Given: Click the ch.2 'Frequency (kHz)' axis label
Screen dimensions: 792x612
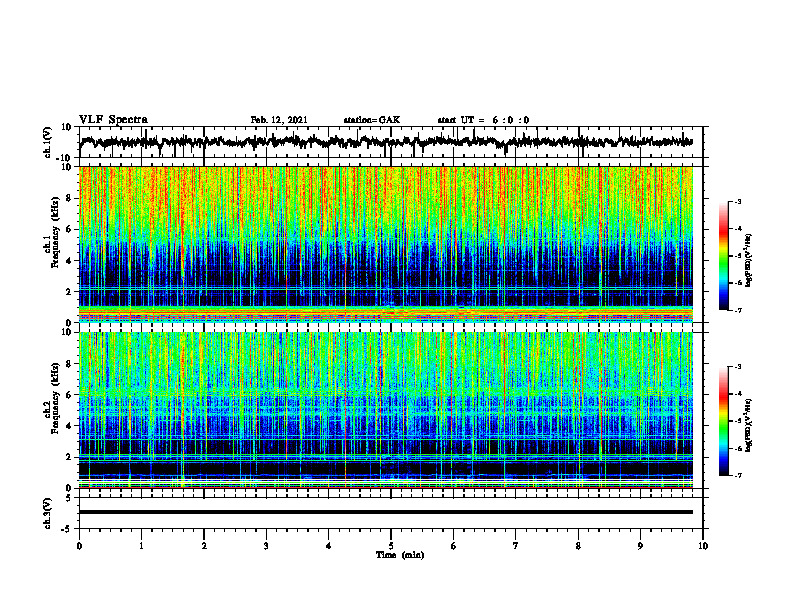Looking at the screenshot, I should click(x=55, y=398).
